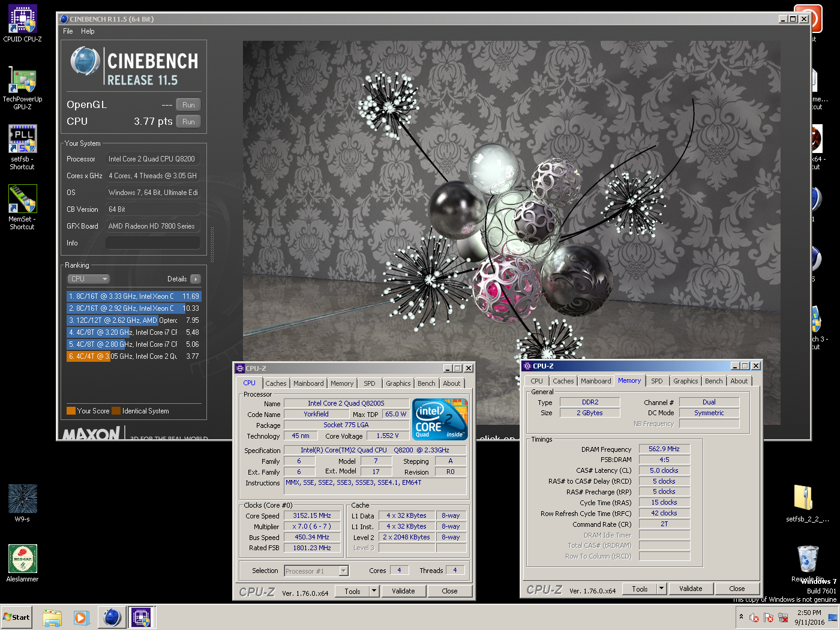Switch to Caches tab in right CPU-Z window
The width and height of the screenshot is (840, 630).
coord(563,381)
